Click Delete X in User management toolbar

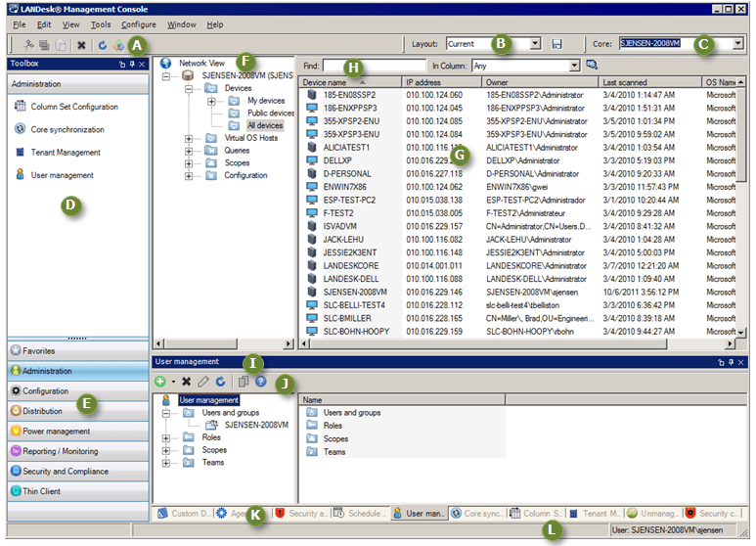click(x=186, y=382)
